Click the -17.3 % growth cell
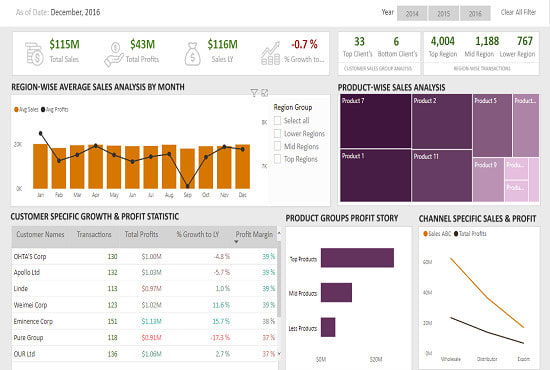550x370 pixels. pyautogui.click(x=220, y=338)
